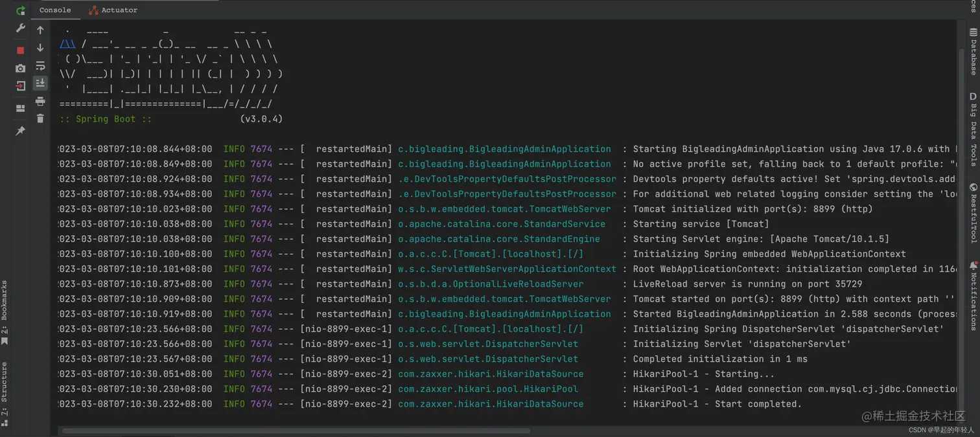Click logger 'o.s.b.d.a.OptionalLiveReloadServer'
Screen dimensions: 980x437
491,284
